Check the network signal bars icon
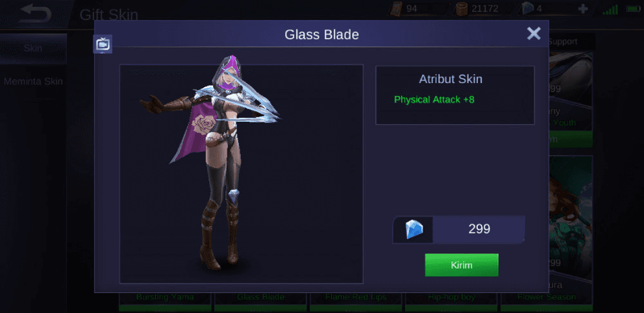Viewport: 644px width, 313px height. [x=611, y=9]
